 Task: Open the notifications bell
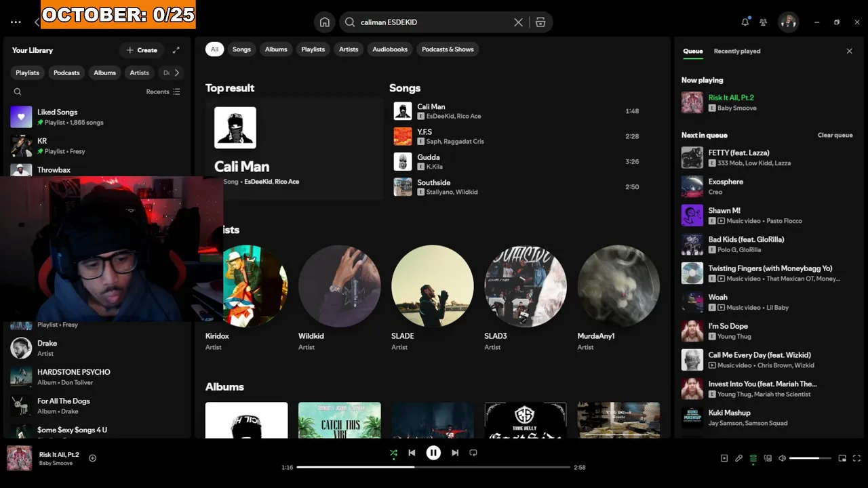click(x=745, y=22)
